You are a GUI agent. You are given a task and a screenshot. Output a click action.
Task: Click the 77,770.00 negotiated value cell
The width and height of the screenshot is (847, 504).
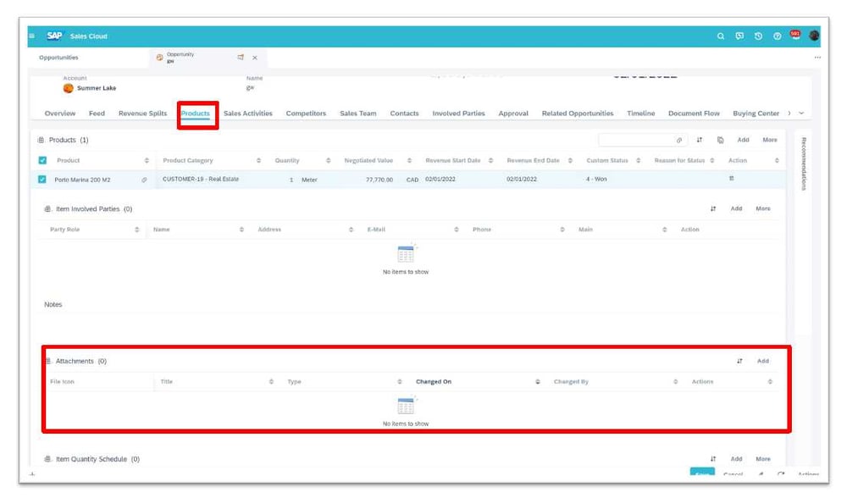379,180
